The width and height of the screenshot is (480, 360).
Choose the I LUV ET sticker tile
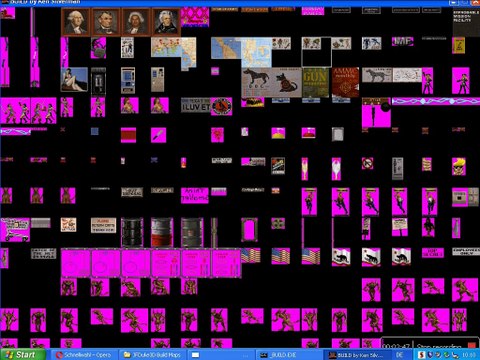pyautogui.click(x=196, y=105)
